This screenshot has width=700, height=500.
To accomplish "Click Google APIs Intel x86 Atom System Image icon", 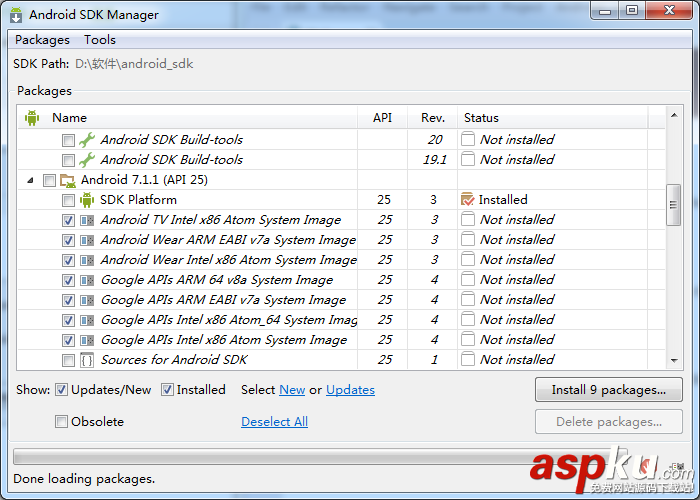I will [87, 340].
